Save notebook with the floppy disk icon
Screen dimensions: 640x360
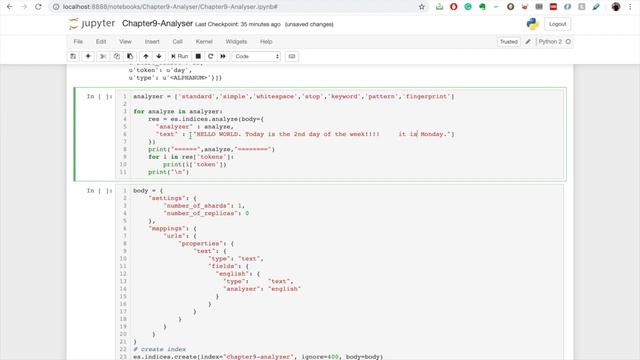tap(73, 56)
